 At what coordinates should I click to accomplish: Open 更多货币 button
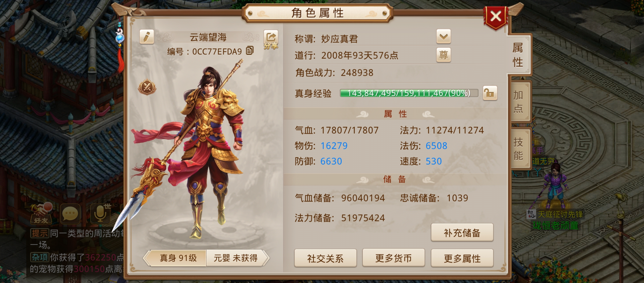click(393, 258)
